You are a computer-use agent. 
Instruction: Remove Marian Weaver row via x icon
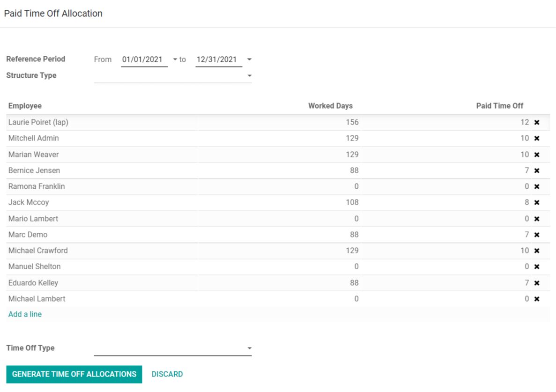tap(537, 155)
